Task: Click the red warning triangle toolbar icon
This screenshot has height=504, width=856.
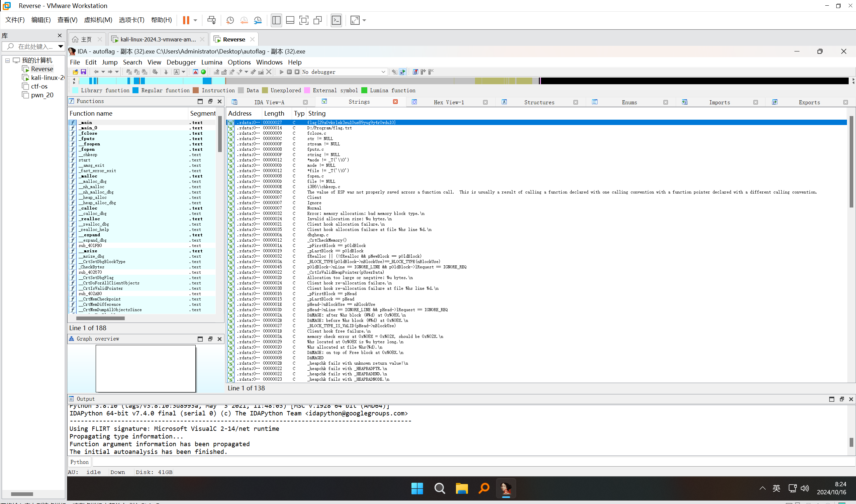Action: point(195,72)
